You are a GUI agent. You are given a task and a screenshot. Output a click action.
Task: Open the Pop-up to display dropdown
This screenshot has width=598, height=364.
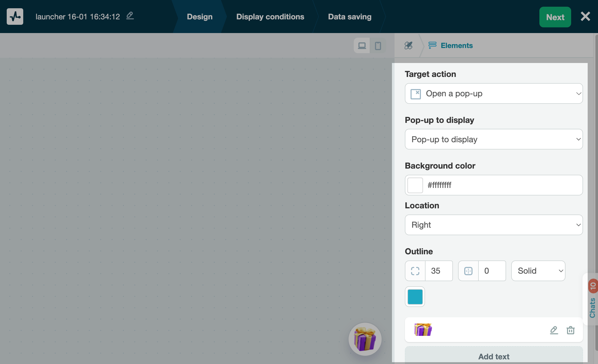[x=494, y=139]
